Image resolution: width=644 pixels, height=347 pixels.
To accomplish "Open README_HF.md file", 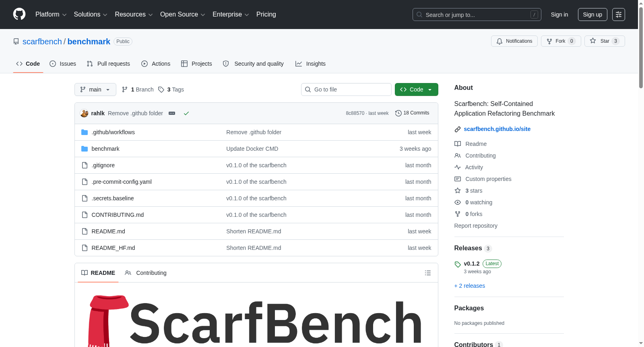I will coord(113,248).
